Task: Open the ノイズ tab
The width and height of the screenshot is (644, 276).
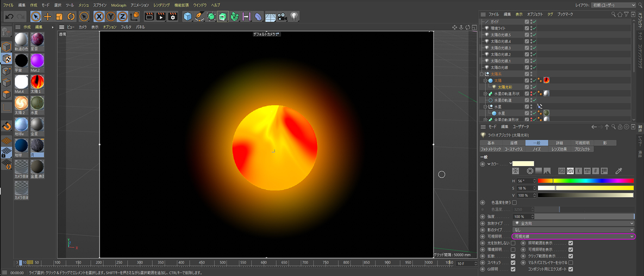Action: pos(536,149)
